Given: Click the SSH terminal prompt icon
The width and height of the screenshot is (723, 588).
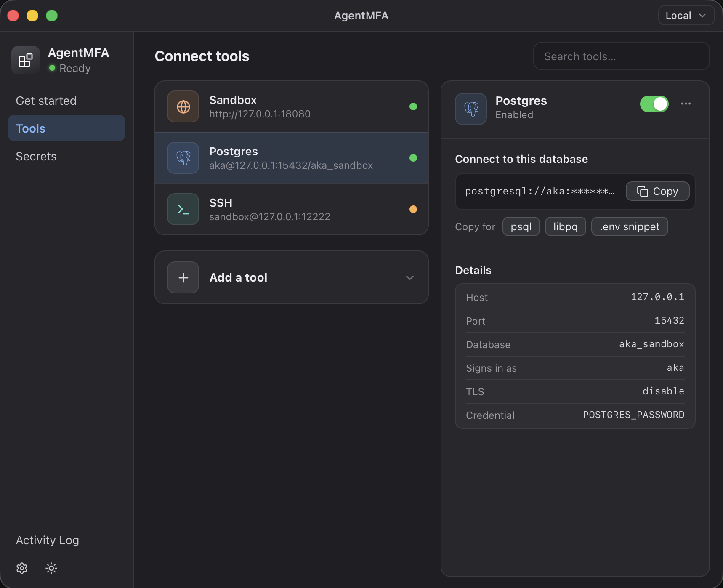Looking at the screenshot, I should (x=183, y=209).
